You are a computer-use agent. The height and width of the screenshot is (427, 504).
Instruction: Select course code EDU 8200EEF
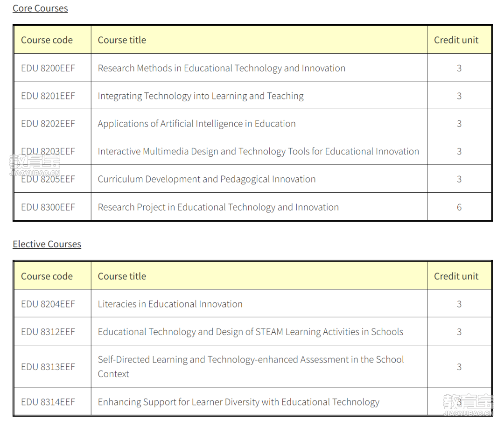click(x=48, y=68)
